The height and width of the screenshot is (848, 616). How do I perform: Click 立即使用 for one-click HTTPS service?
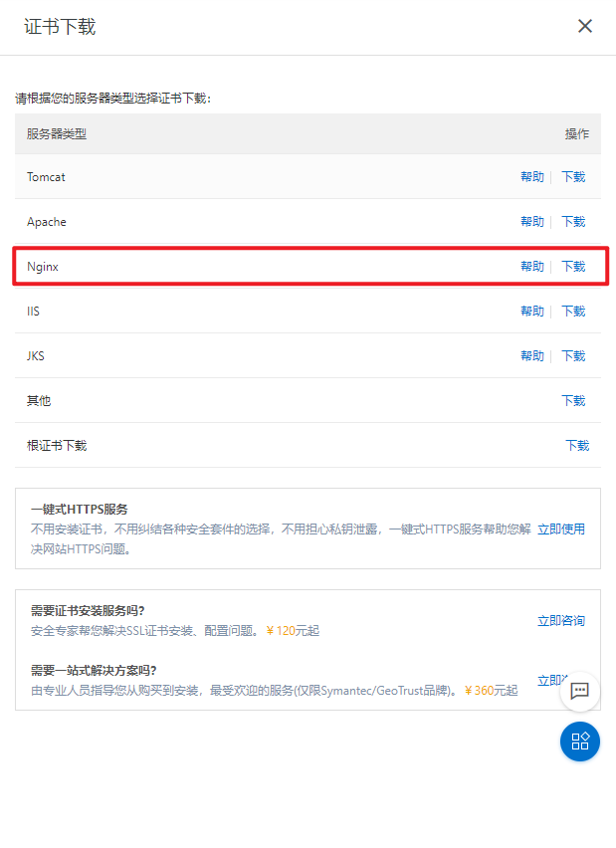tap(561, 530)
